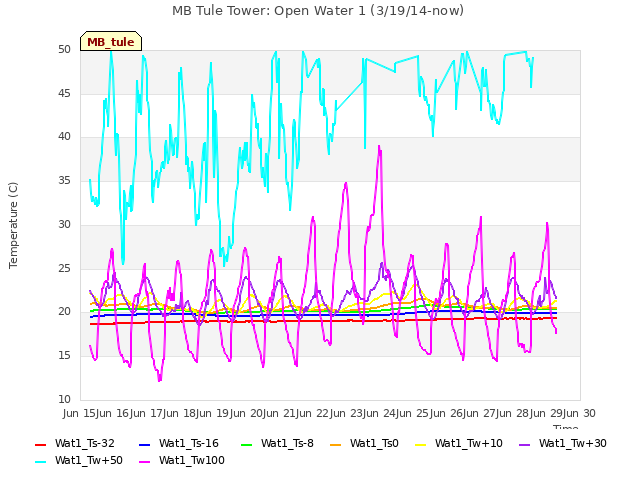
Task: Click the MB_tule annotation label
Action: (111, 42)
